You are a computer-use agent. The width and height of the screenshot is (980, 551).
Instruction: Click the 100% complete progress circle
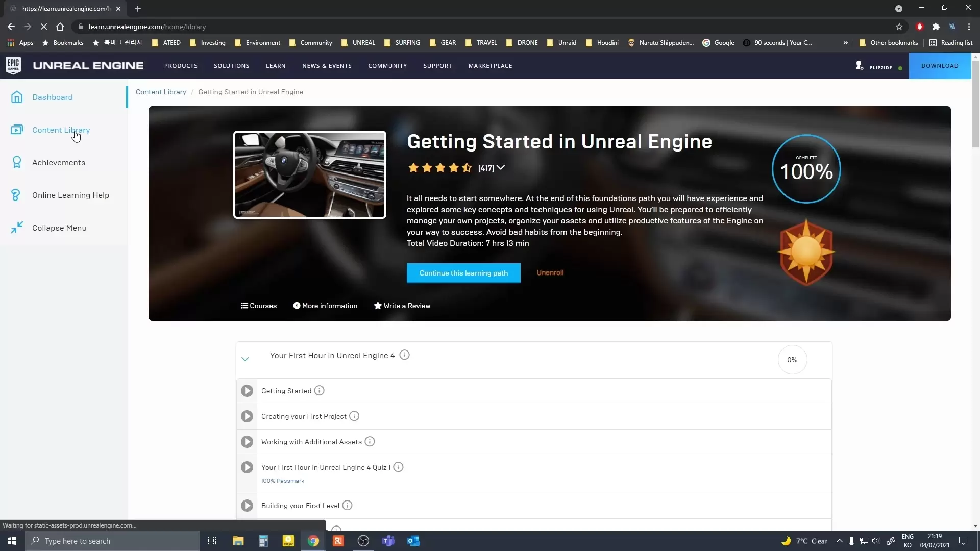(806, 169)
